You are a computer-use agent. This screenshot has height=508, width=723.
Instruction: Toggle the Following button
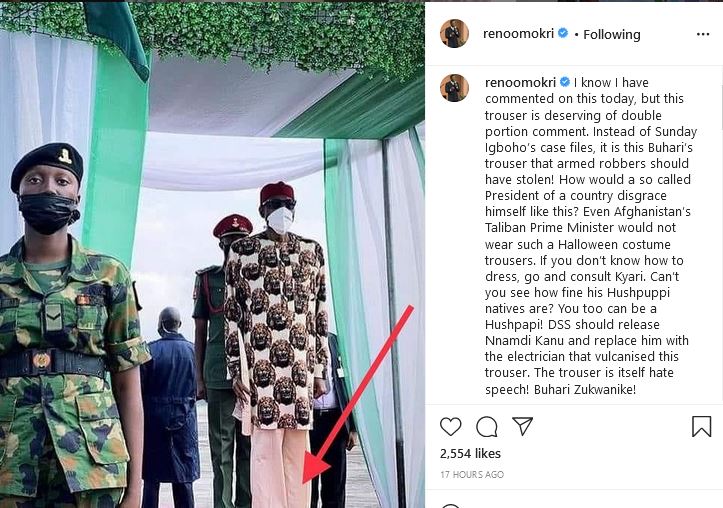point(611,34)
